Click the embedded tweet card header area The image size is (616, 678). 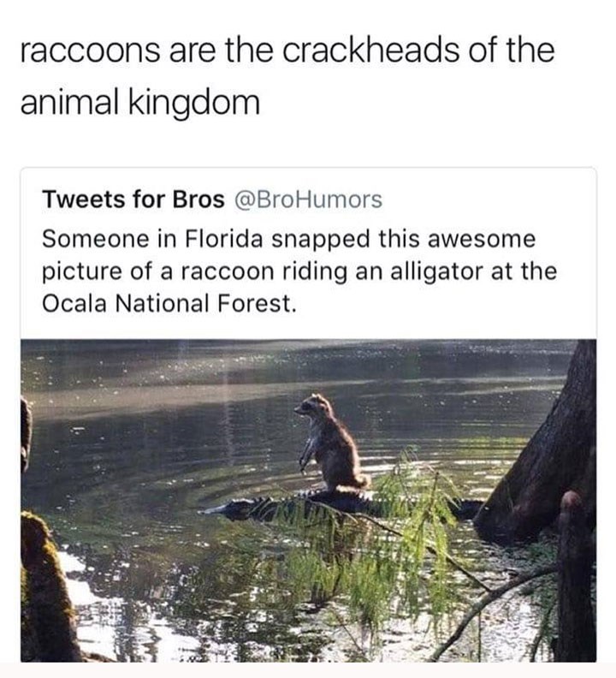click(212, 199)
